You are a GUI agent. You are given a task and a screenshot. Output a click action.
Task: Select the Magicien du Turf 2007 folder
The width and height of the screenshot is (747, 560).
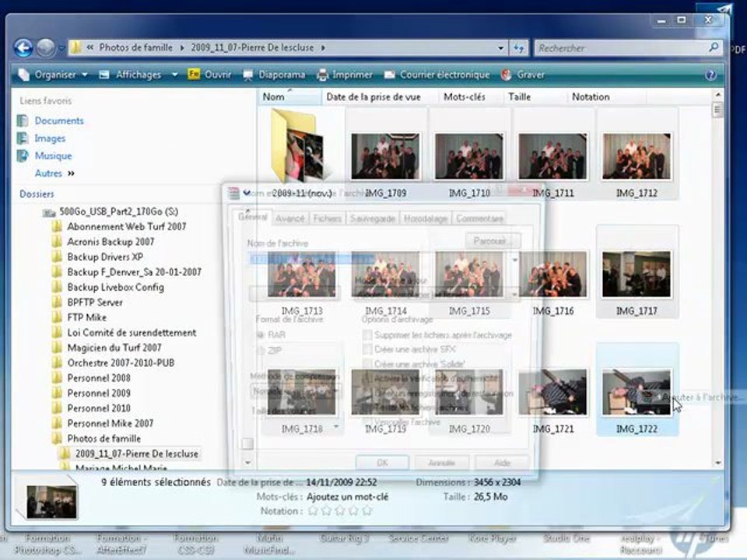[x=114, y=348]
